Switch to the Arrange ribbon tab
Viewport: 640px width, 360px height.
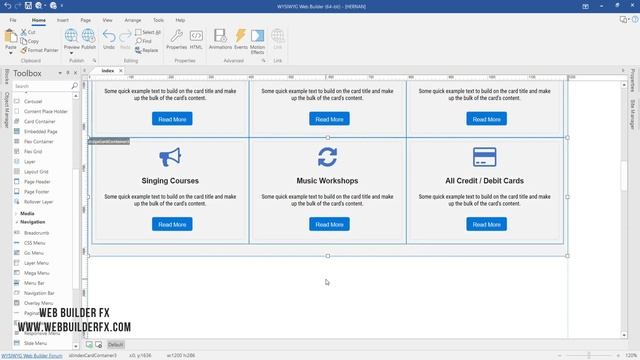[x=133, y=20]
